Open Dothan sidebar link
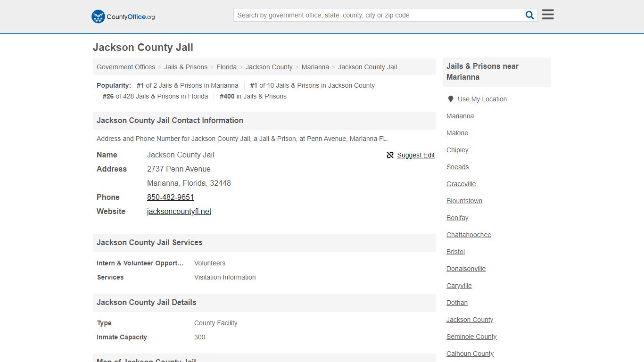644x362 pixels. click(x=457, y=303)
